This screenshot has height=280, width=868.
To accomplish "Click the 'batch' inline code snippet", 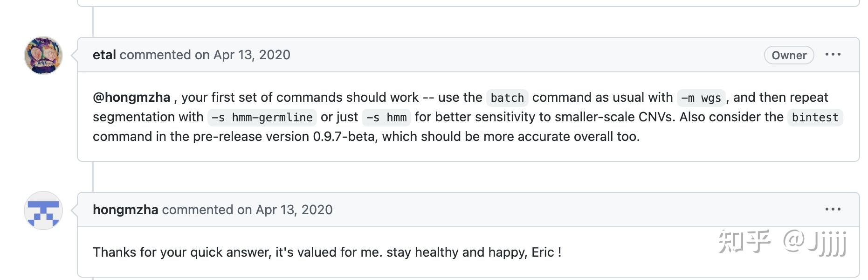I will [507, 98].
